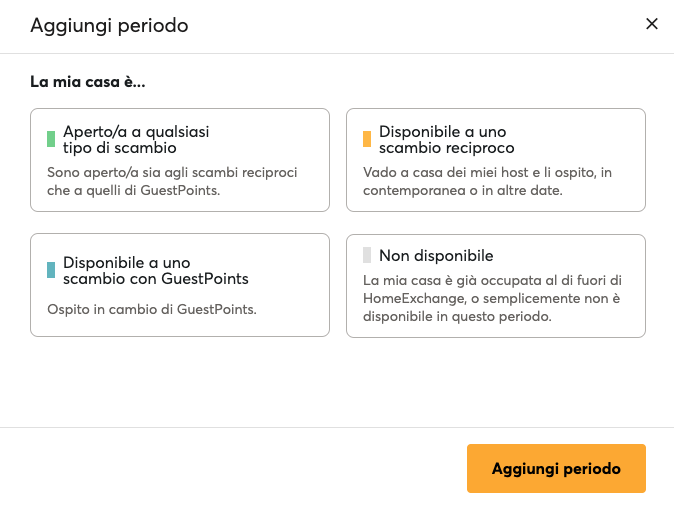Screen dimensions: 674x505
Task: Click 'Ospito in cambio di GuestPoints' text
Action: coord(152,309)
